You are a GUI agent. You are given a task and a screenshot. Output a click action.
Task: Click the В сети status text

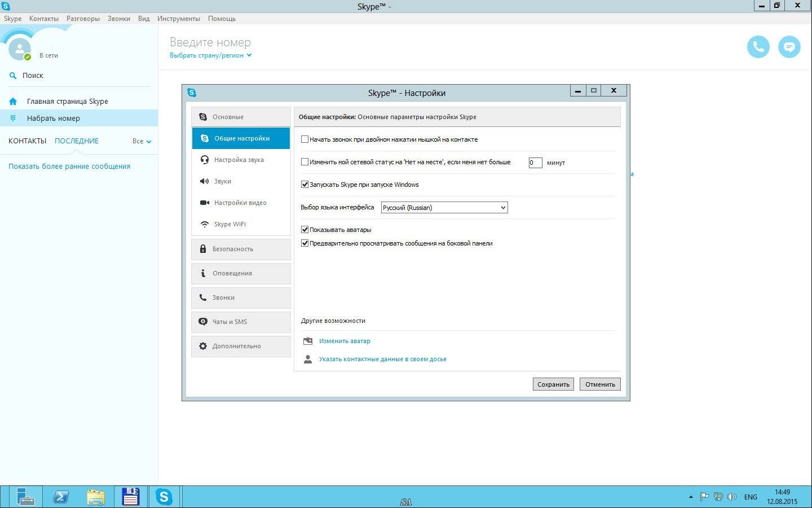[x=48, y=55]
